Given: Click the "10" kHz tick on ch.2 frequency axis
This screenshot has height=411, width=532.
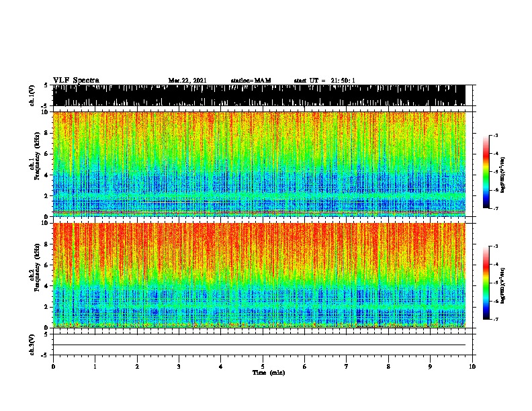Looking at the screenshot, I should [x=45, y=223].
